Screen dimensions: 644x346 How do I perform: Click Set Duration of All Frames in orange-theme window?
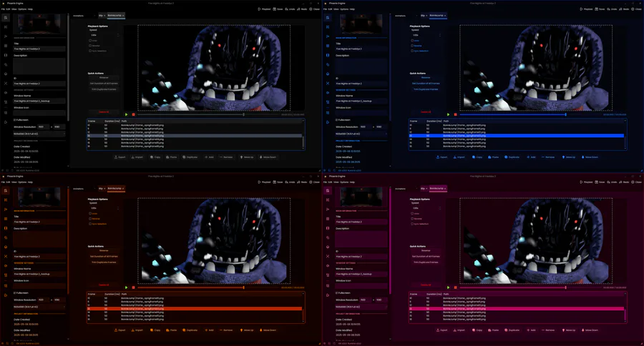[104, 256]
